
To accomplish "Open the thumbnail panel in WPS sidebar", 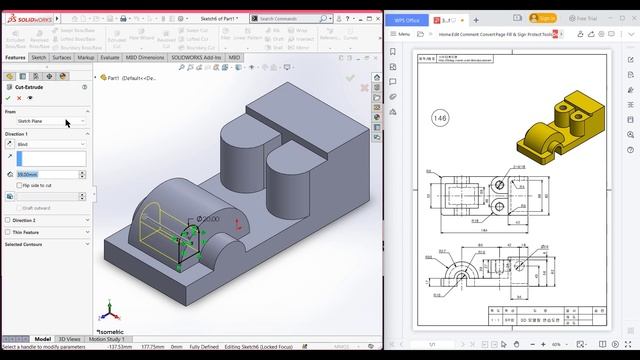I will [x=393, y=67].
